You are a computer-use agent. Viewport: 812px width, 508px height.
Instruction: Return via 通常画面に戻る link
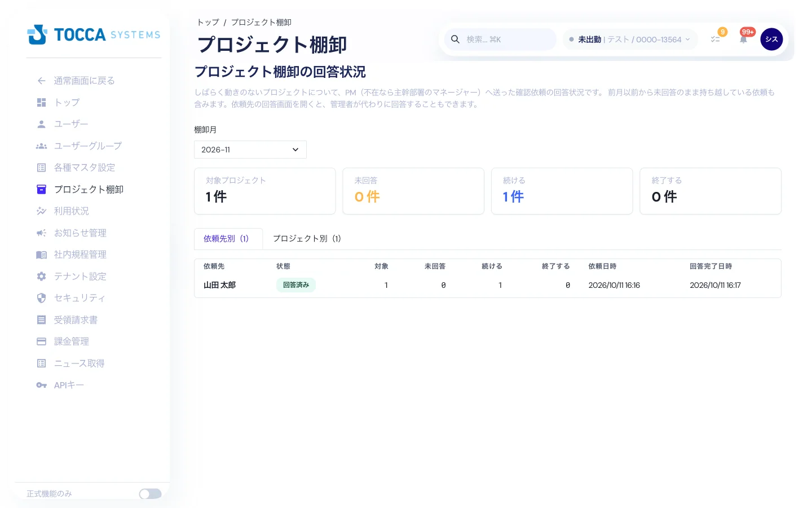pyautogui.click(x=85, y=81)
